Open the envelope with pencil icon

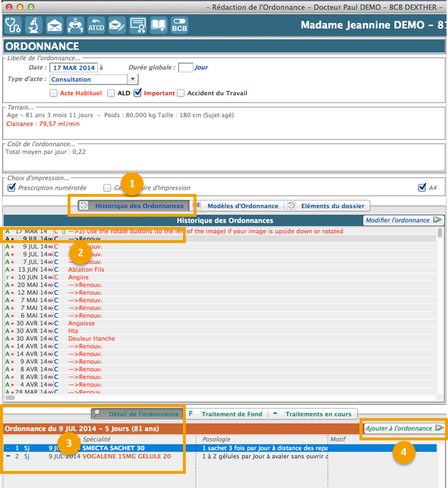(117, 25)
